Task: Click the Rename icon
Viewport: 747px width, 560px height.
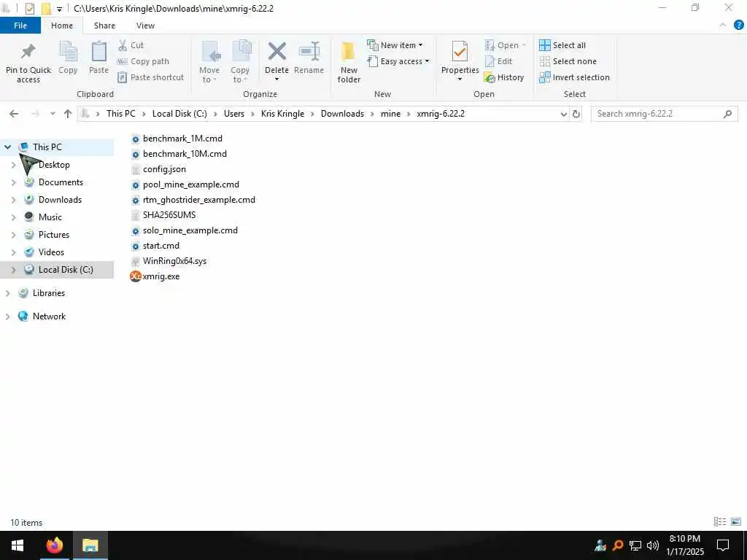Action: click(309, 52)
